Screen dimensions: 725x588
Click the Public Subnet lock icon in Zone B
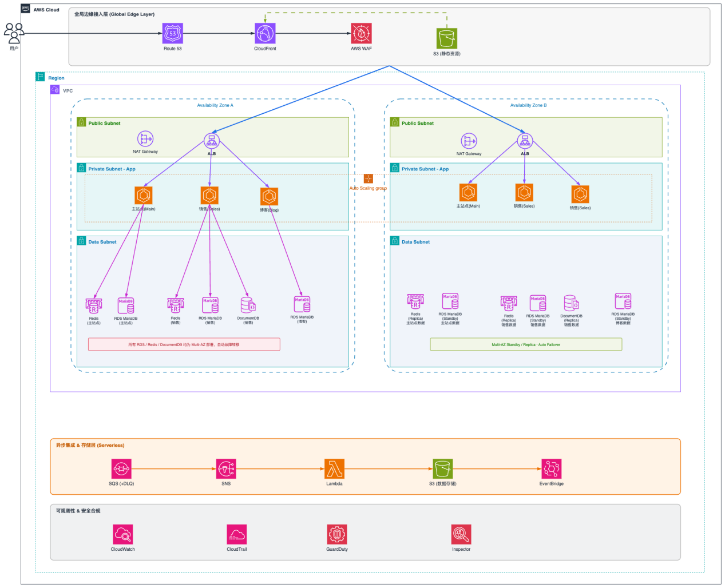pyautogui.click(x=394, y=122)
